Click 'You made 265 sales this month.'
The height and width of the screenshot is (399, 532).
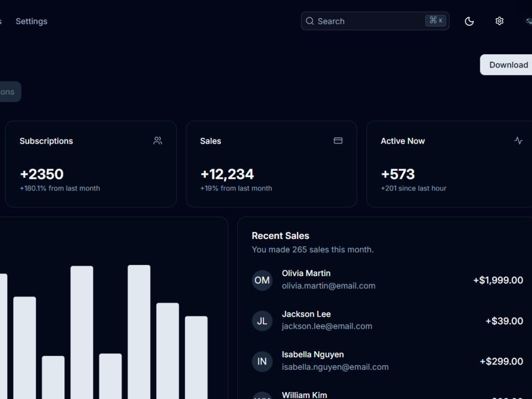[x=312, y=250]
